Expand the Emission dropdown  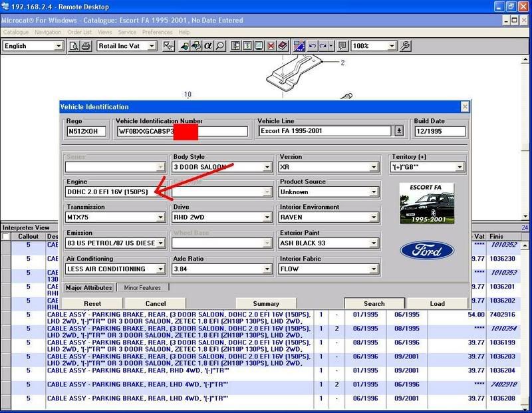[x=160, y=243]
